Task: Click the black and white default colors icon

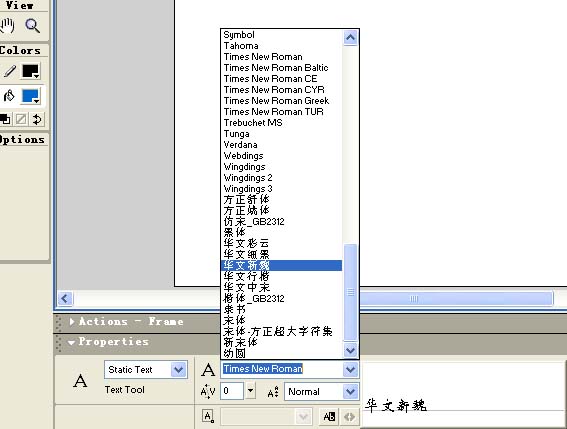Action: [5, 119]
